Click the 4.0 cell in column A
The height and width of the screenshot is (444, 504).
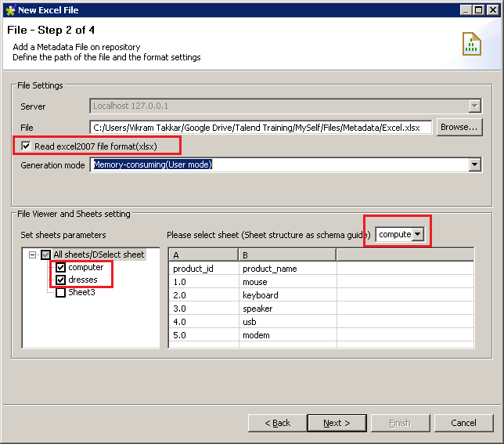203,322
